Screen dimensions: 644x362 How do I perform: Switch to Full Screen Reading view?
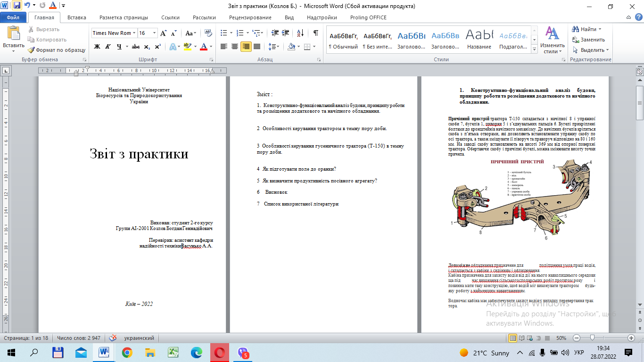pyautogui.click(x=522, y=338)
